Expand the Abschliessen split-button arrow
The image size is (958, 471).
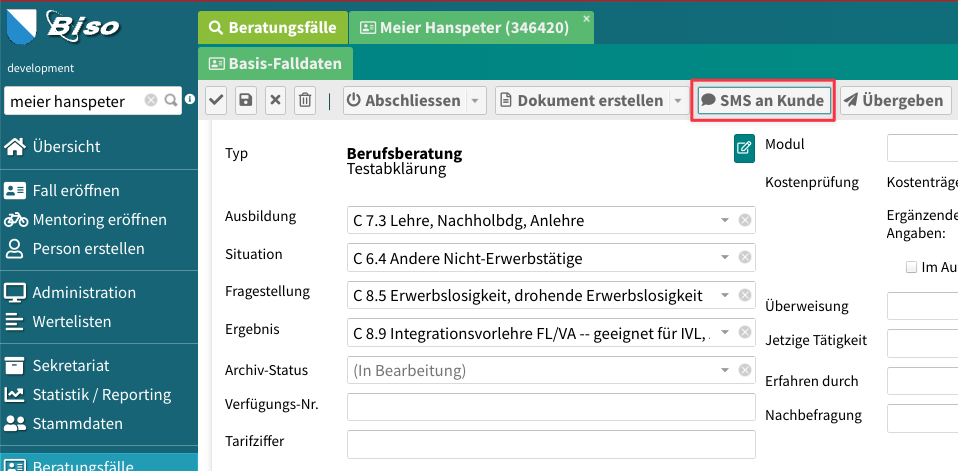coord(475,101)
